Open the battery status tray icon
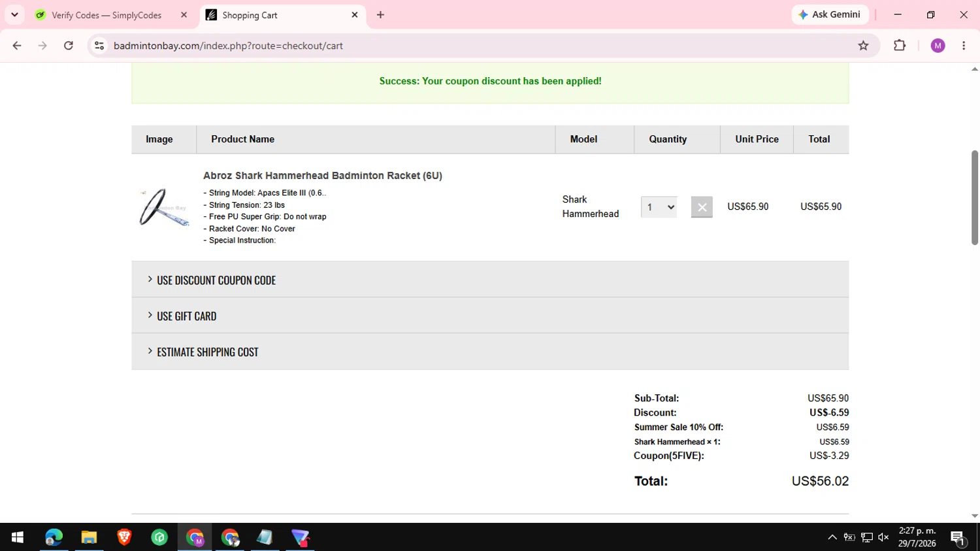This screenshot has height=551, width=980. [x=849, y=537]
